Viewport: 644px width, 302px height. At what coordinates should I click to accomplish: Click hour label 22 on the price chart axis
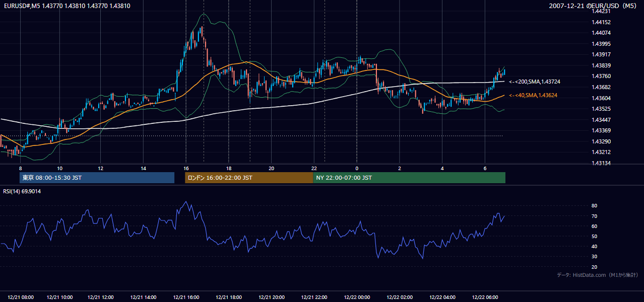314,168
